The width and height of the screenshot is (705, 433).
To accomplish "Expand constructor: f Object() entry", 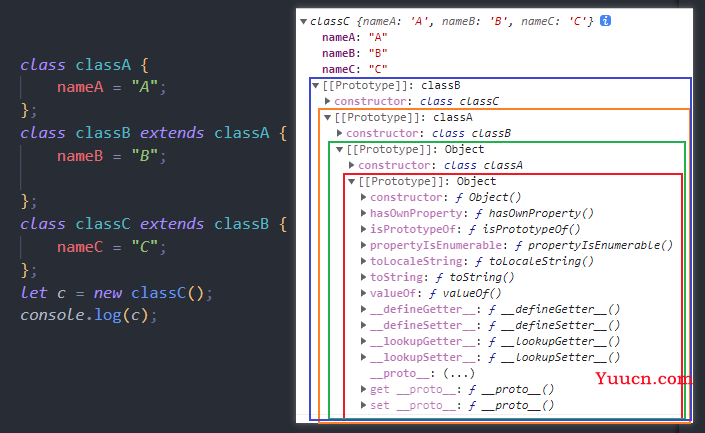I will point(364,197).
